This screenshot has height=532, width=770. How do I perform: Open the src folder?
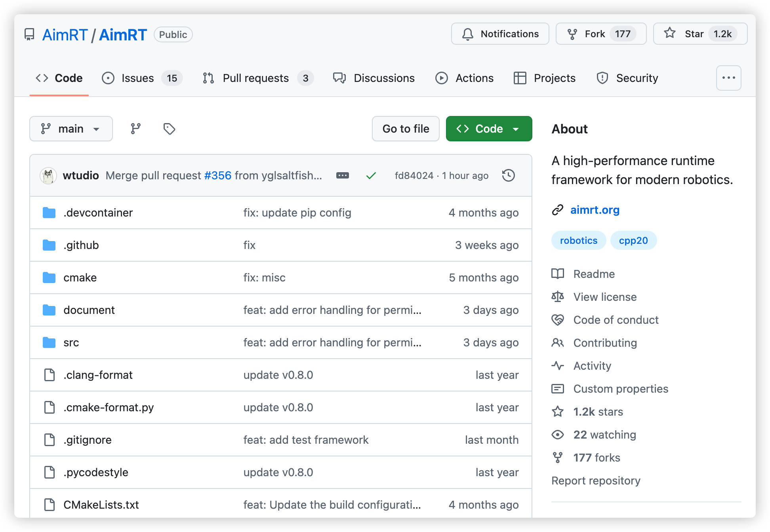point(71,342)
